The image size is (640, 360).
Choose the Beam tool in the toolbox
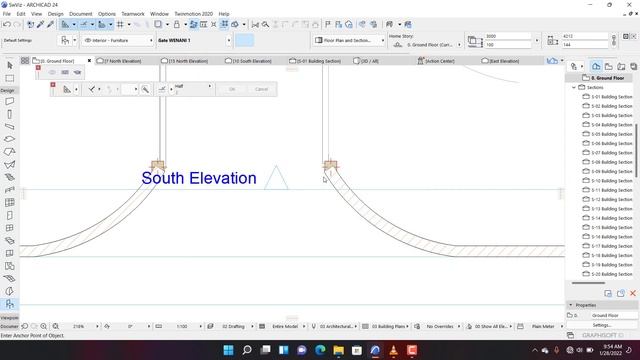[x=10, y=127]
